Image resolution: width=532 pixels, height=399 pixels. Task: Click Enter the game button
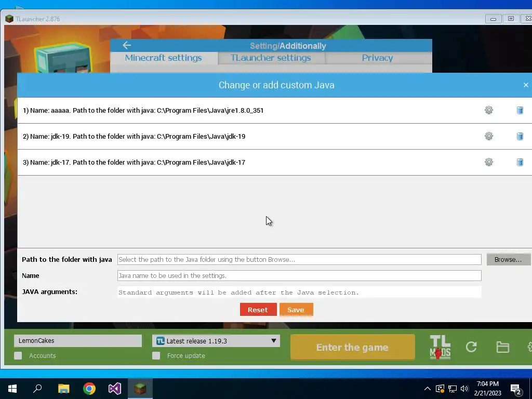tap(352, 347)
